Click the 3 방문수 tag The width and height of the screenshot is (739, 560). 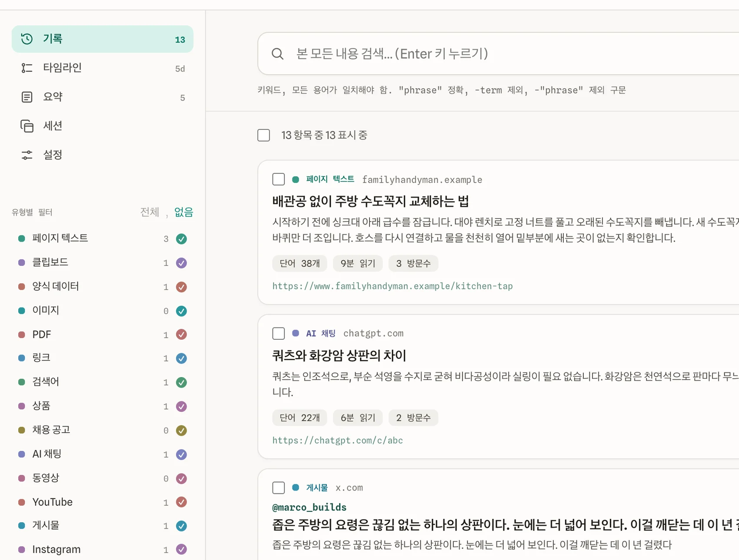(413, 264)
